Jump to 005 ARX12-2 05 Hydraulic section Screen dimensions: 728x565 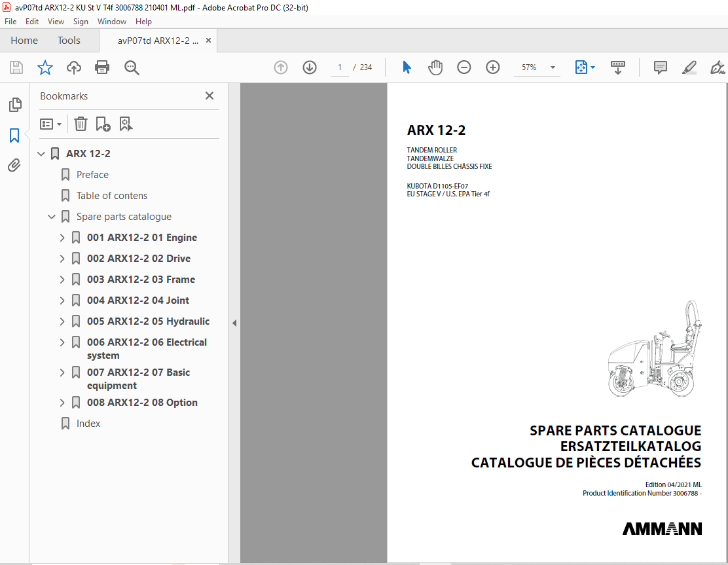148,321
